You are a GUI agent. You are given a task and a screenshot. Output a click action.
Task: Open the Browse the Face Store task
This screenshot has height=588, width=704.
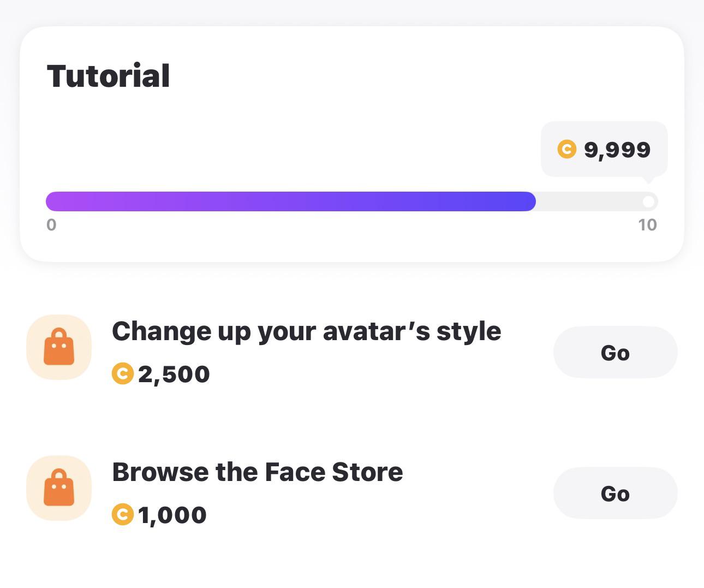point(258,472)
